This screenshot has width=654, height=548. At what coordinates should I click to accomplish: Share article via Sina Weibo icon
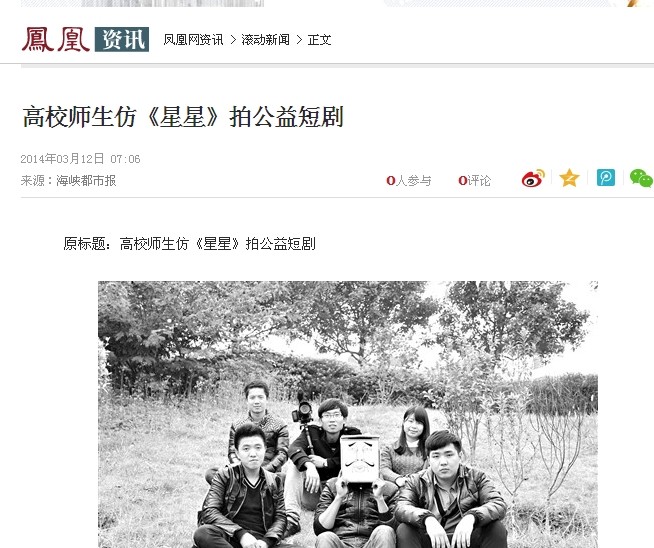(533, 178)
